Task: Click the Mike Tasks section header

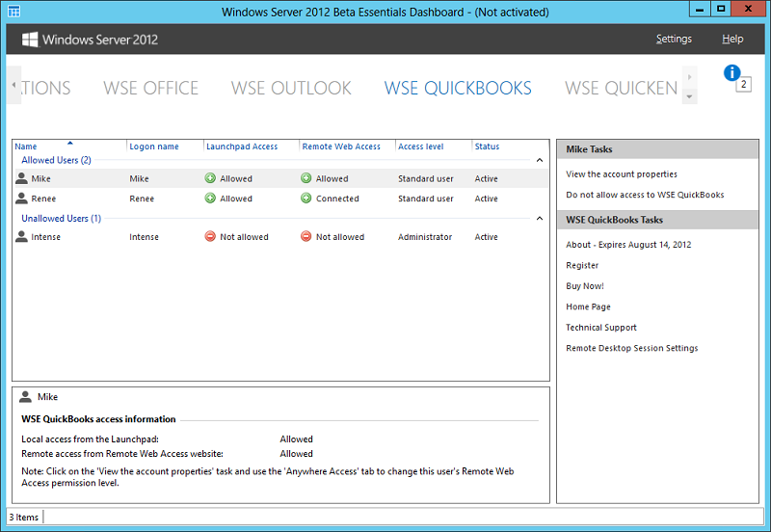Action: click(x=658, y=149)
